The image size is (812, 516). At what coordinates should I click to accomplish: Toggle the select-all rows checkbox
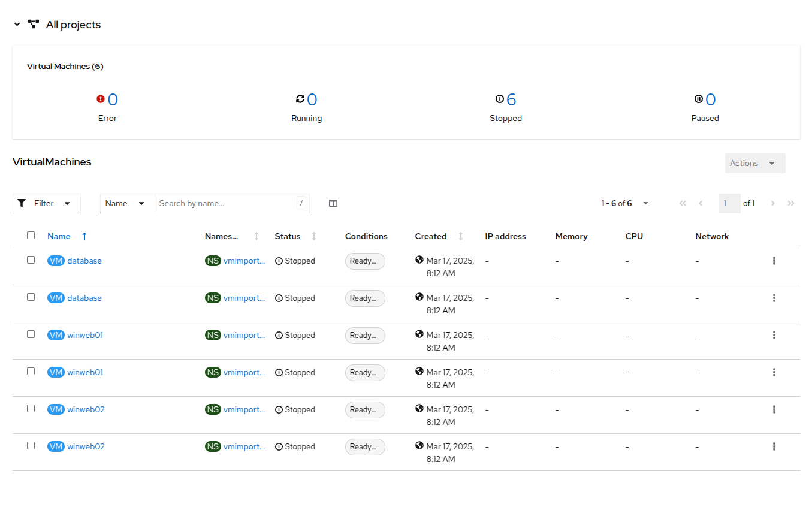31,236
